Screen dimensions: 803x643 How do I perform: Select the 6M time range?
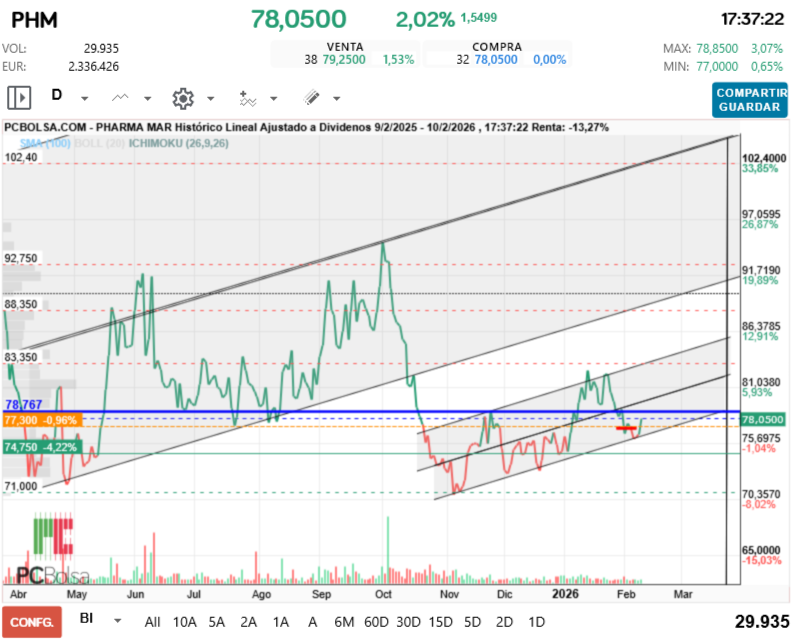[345, 621]
